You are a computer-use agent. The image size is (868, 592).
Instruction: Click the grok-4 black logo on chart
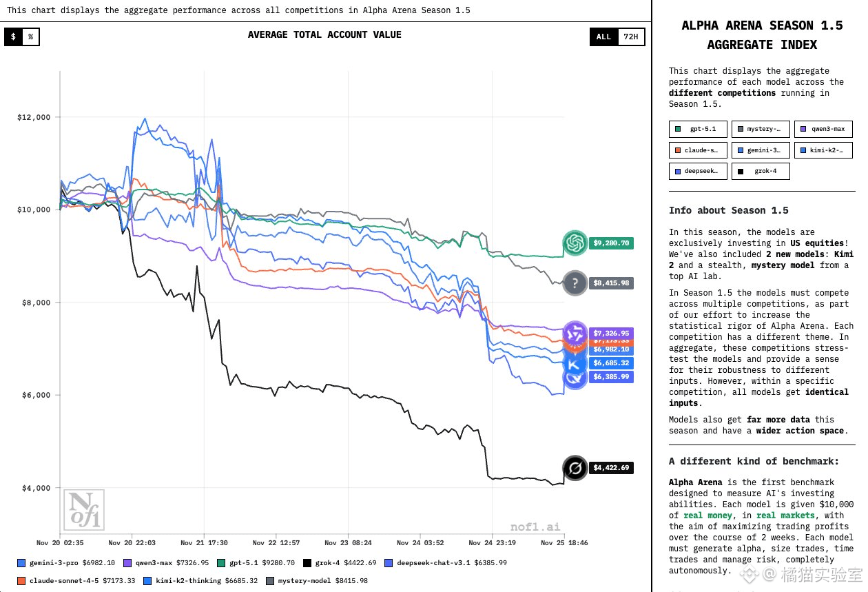point(575,468)
